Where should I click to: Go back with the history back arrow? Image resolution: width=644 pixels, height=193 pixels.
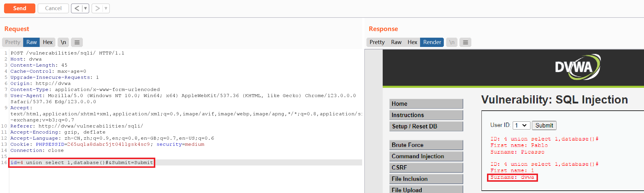pos(77,8)
